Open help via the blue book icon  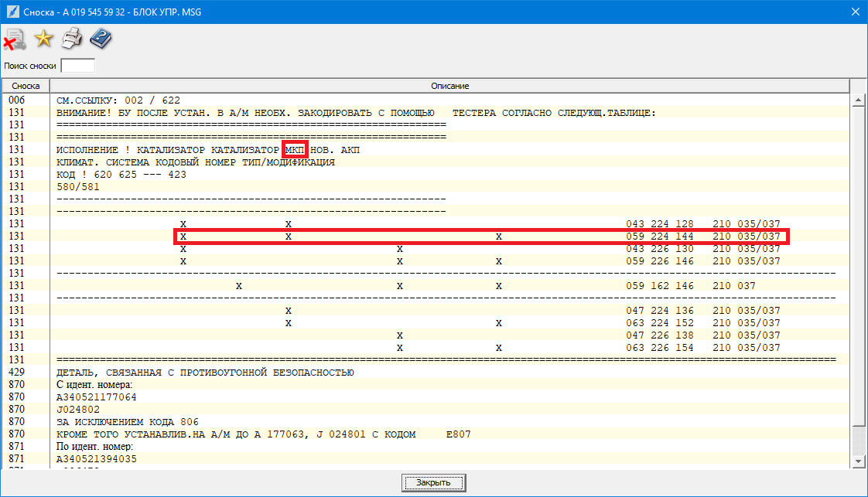(101, 38)
